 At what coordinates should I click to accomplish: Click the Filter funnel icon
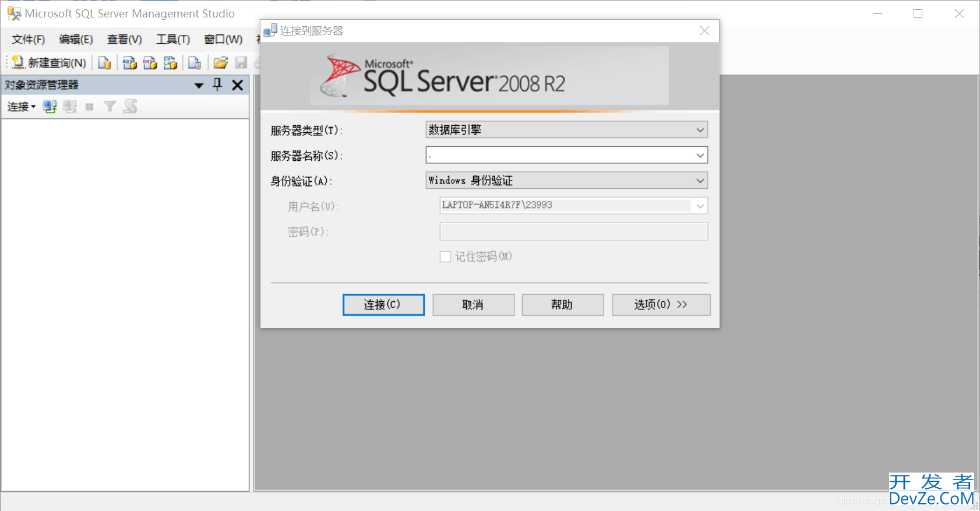point(110,106)
